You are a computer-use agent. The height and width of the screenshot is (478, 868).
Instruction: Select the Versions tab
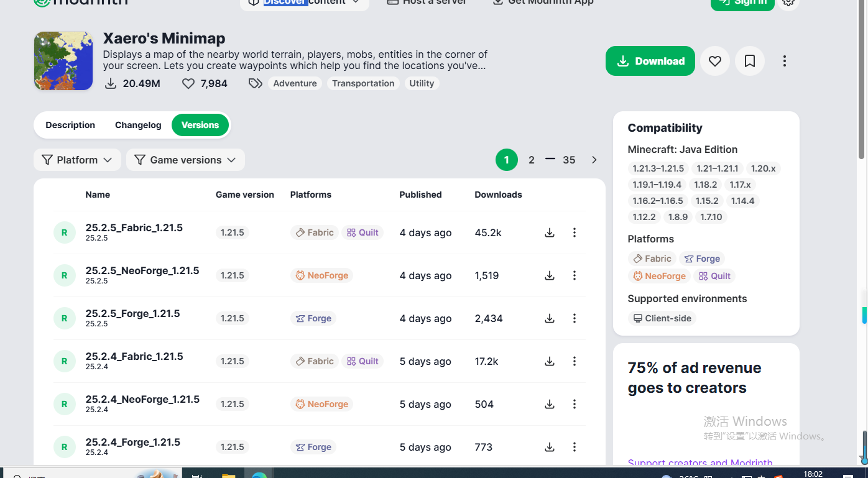coord(200,125)
